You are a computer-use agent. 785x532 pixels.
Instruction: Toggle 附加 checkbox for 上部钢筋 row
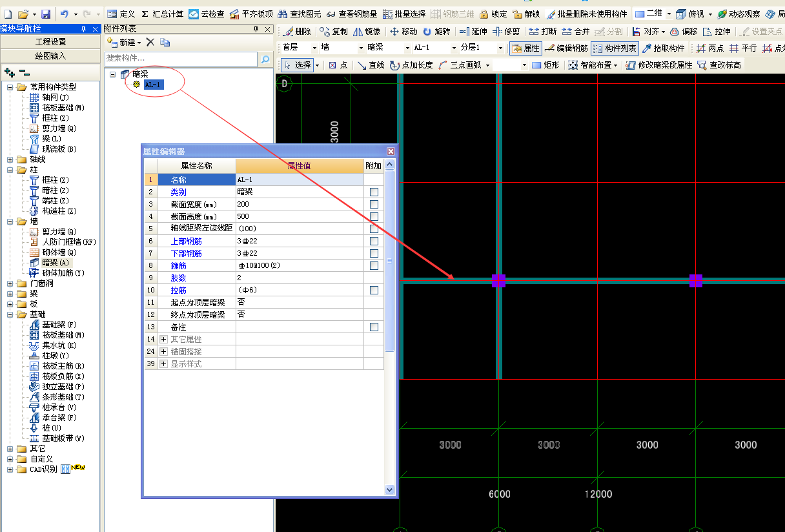374,241
